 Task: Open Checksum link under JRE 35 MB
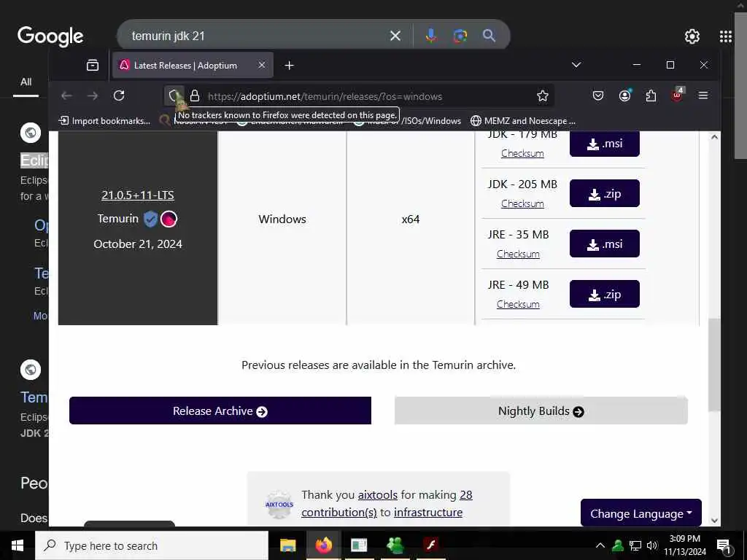pyautogui.click(x=518, y=254)
